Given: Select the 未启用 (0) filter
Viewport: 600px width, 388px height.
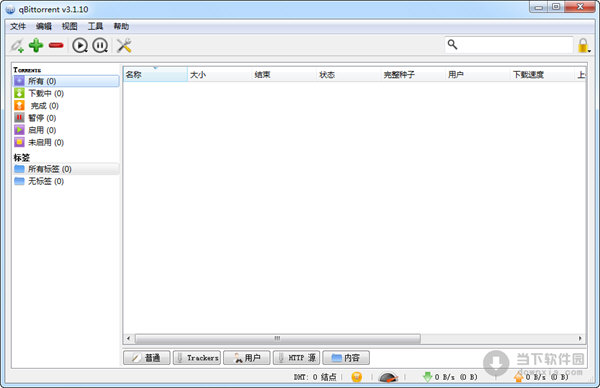Looking at the screenshot, I should (66, 142).
